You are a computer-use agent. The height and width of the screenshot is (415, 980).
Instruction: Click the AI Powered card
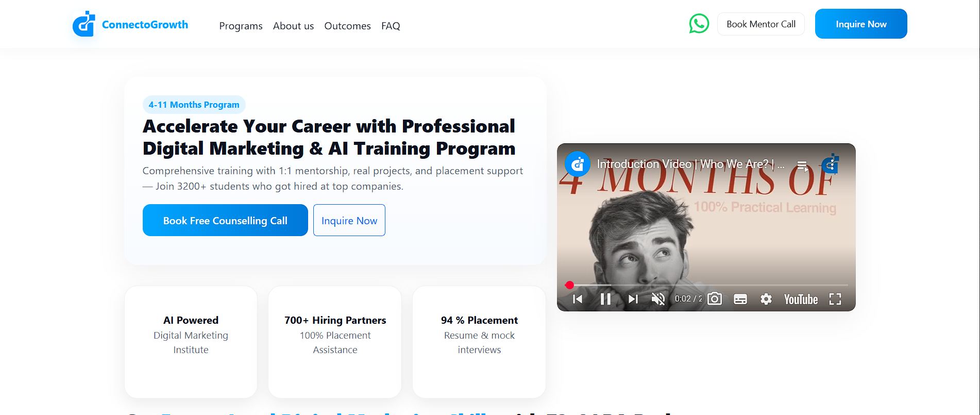[x=191, y=342]
